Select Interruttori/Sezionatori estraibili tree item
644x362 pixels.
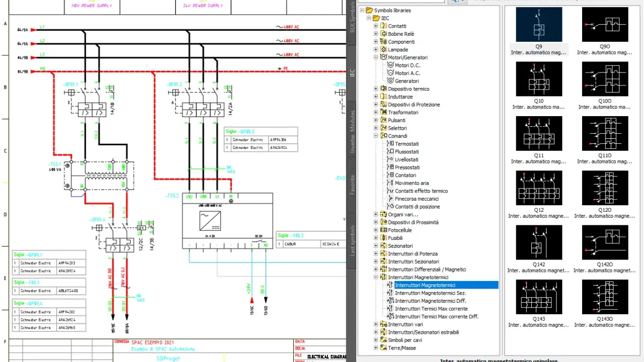point(423,332)
